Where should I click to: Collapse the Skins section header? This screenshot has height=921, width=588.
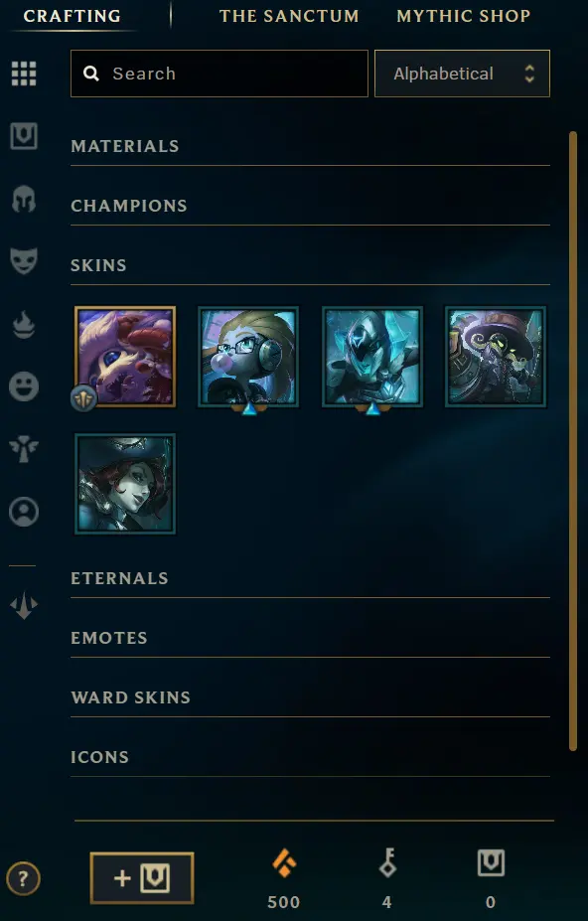310,265
